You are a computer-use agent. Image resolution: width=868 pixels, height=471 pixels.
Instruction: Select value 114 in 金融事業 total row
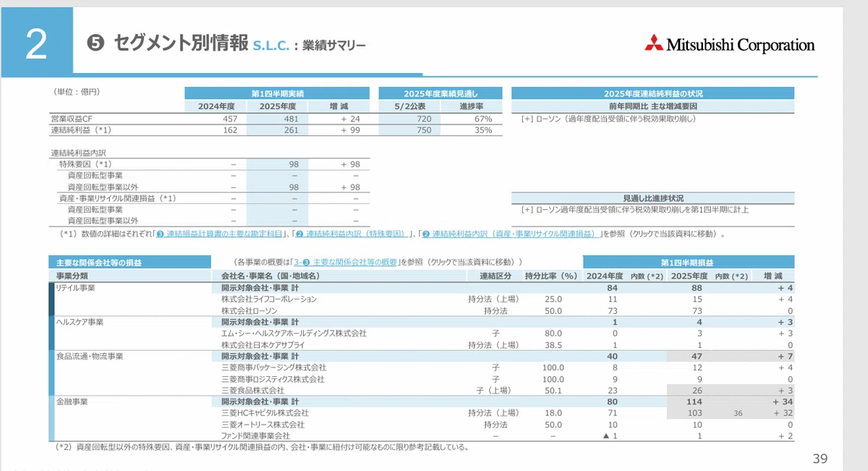(x=694, y=401)
